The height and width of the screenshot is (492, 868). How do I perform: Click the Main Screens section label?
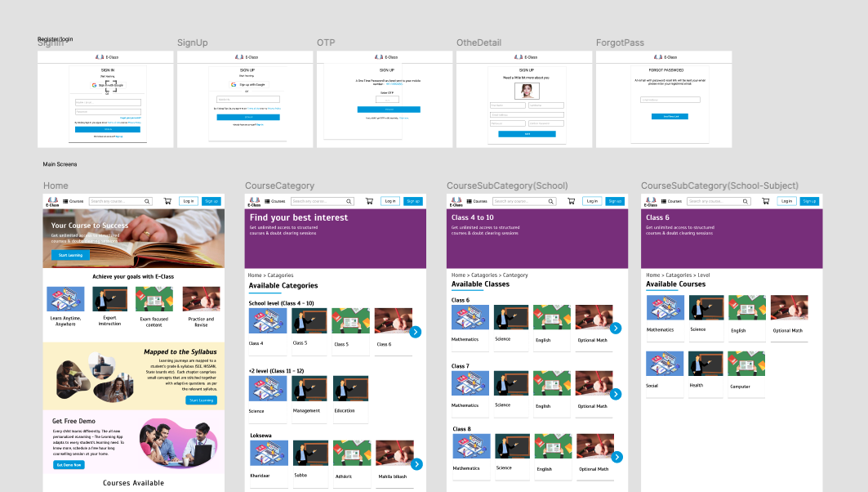click(x=60, y=164)
